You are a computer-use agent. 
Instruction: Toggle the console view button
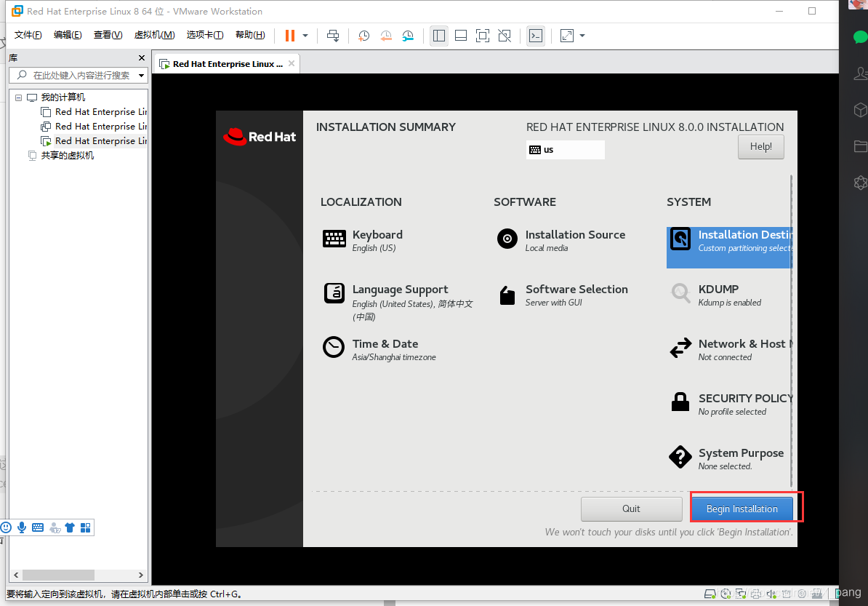click(x=535, y=36)
